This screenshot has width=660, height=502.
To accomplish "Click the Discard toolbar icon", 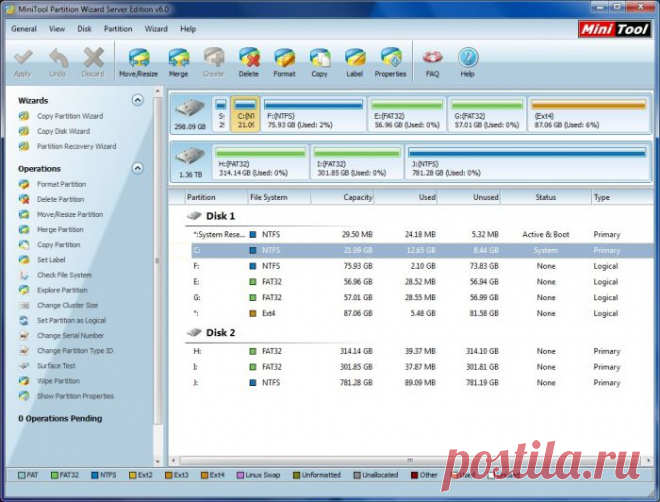I will click(x=93, y=63).
